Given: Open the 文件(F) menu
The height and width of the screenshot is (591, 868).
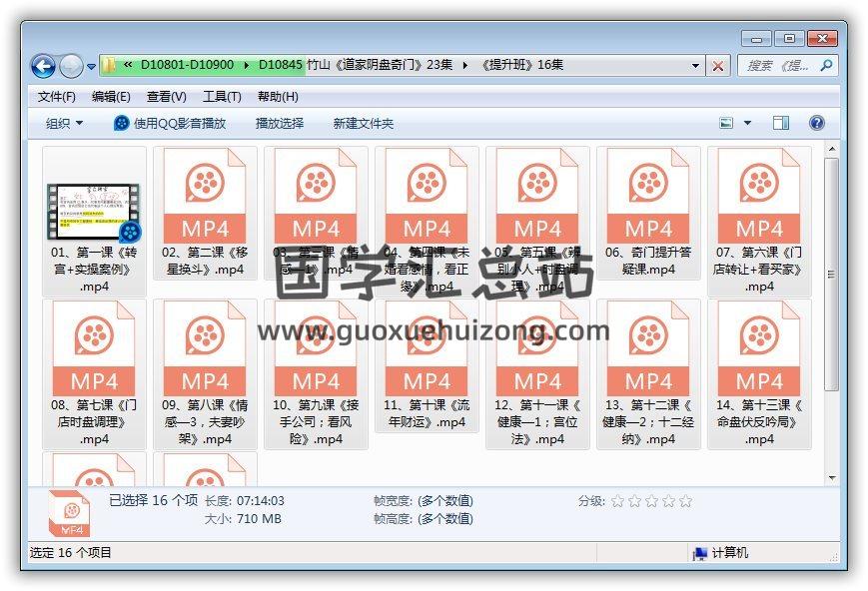Looking at the screenshot, I should (x=57, y=97).
